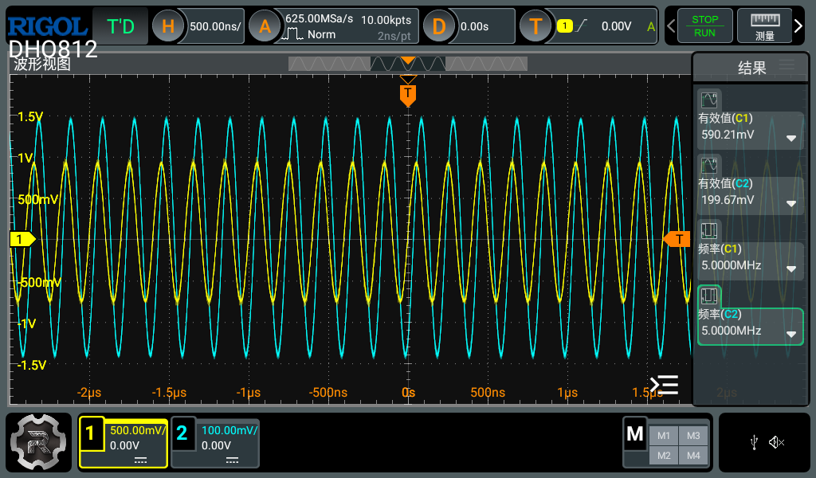Click the 199.67mV C2 RMS value
The width and height of the screenshot is (816, 478).
click(728, 200)
